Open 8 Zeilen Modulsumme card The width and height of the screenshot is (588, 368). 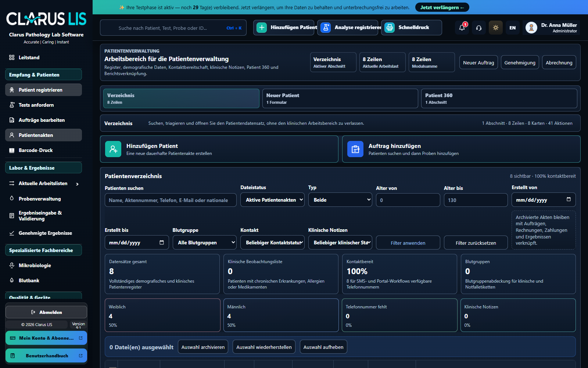[432, 62]
